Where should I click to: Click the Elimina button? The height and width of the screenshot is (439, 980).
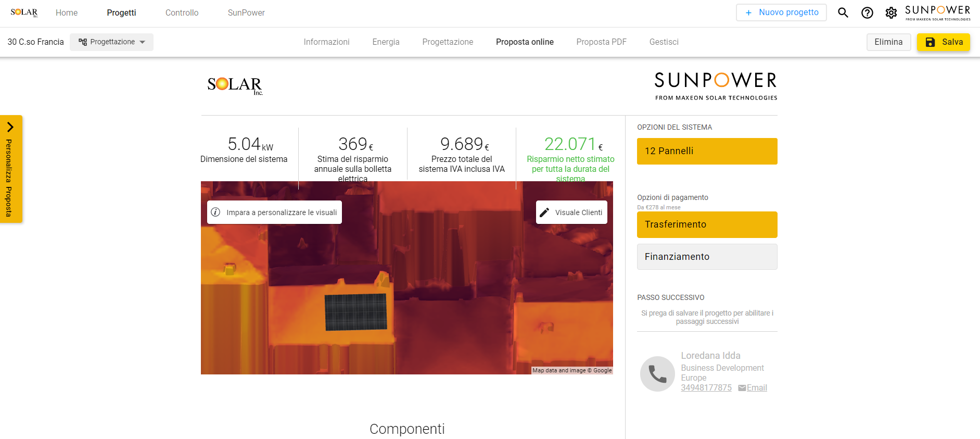coord(888,42)
